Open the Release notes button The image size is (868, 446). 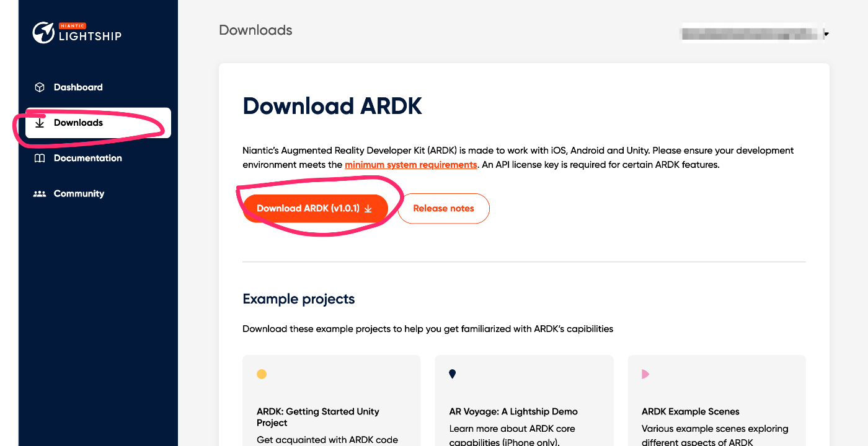point(443,208)
